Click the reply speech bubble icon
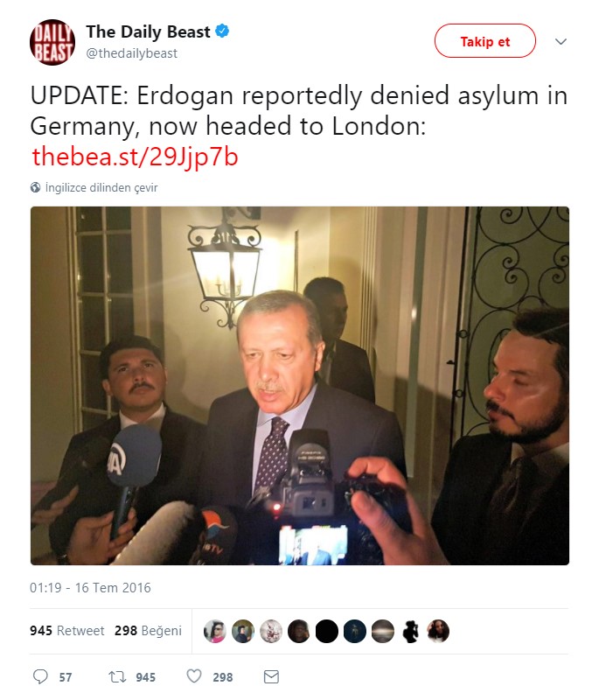Screen dimensions: 592x700 click(40, 676)
